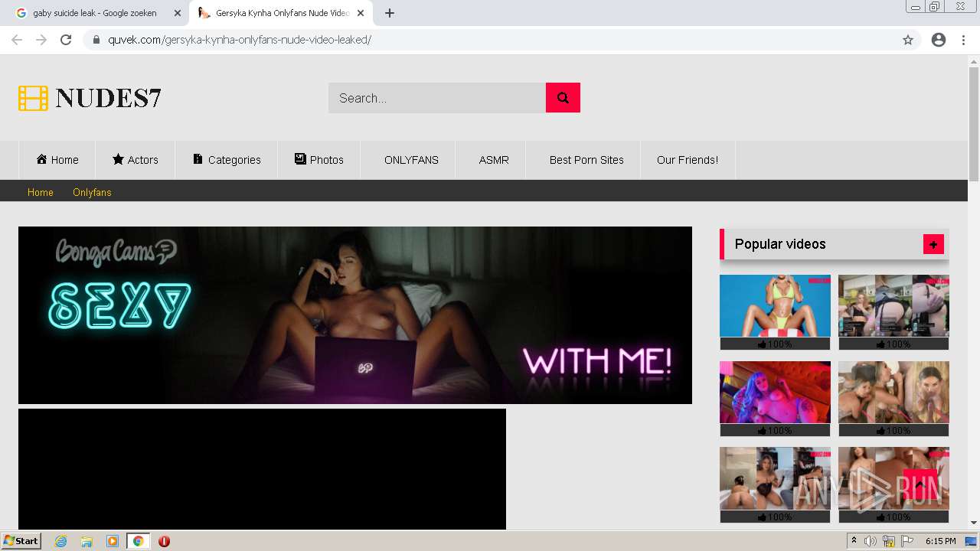
Task: Click the red Opera taskbar icon
Action: pos(164,541)
